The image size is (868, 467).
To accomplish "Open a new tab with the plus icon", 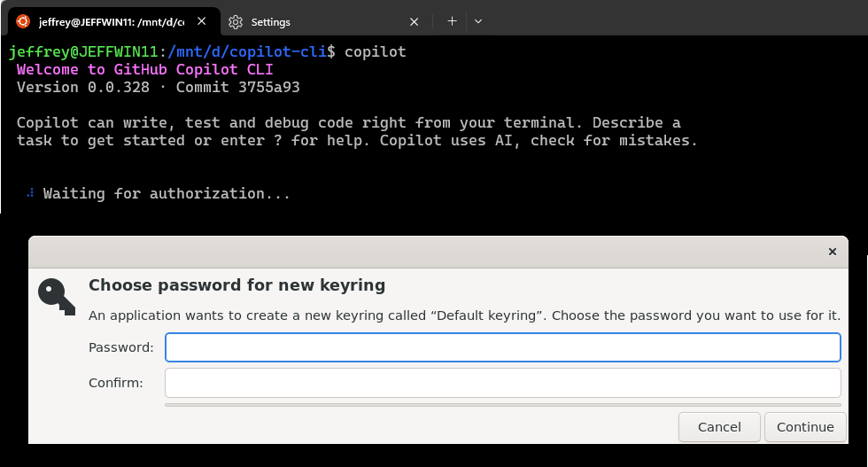I will [x=452, y=21].
